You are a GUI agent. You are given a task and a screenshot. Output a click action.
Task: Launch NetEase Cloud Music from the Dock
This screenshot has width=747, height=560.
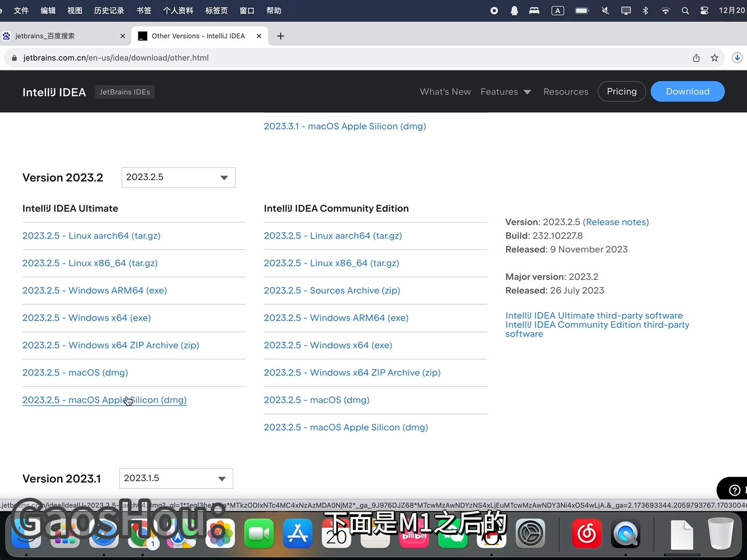tap(587, 533)
